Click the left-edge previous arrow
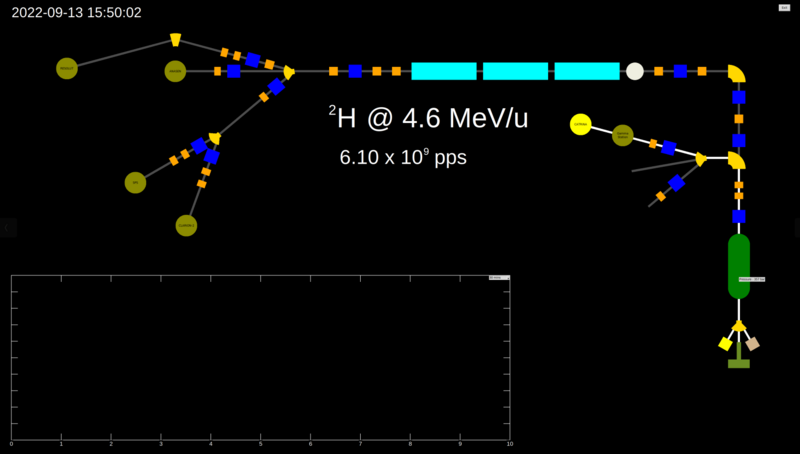This screenshot has width=800, height=454. (x=7, y=228)
